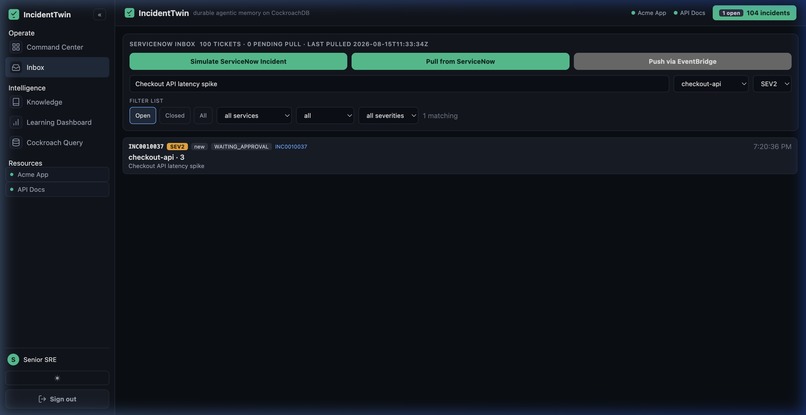Focus the incident description input field
This screenshot has width=806, height=415.
[399, 84]
